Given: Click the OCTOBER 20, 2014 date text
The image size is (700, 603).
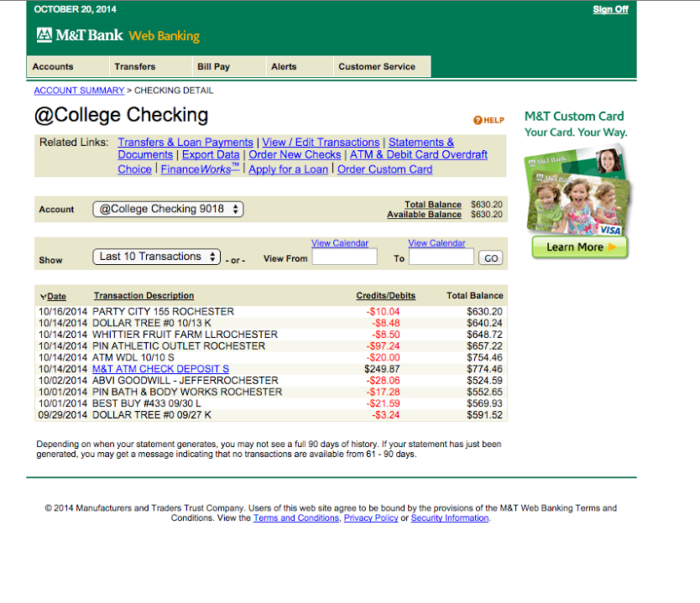Looking at the screenshot, I should coord(75,9).
